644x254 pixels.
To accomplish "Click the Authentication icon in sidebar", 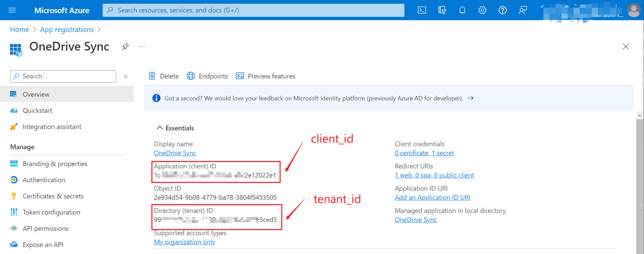I will (14, 180).
